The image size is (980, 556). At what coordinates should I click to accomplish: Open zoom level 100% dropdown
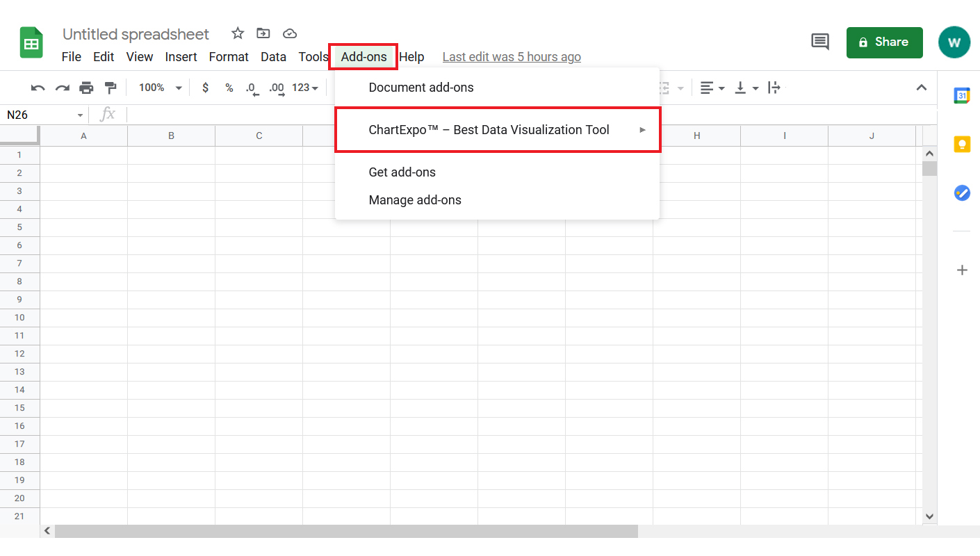(160, 88)
